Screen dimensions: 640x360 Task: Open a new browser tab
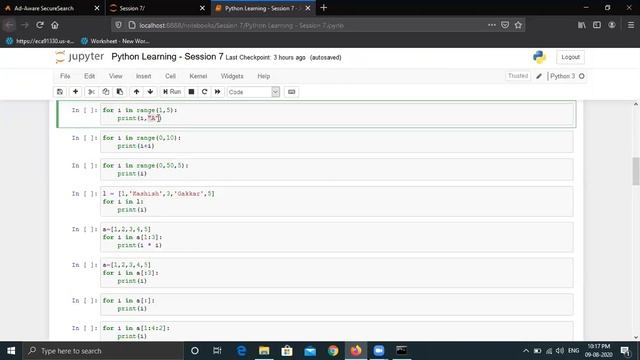coord(324,8)
